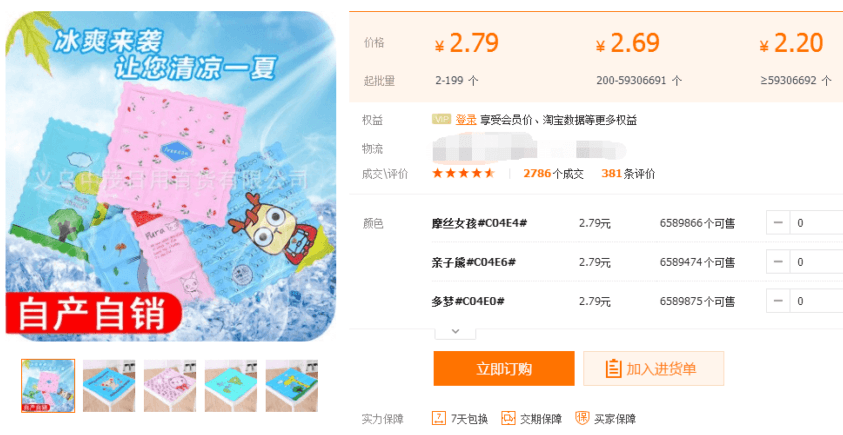
Task: Select the pink cat cushion thumbnail
Action: coord(170,386)
